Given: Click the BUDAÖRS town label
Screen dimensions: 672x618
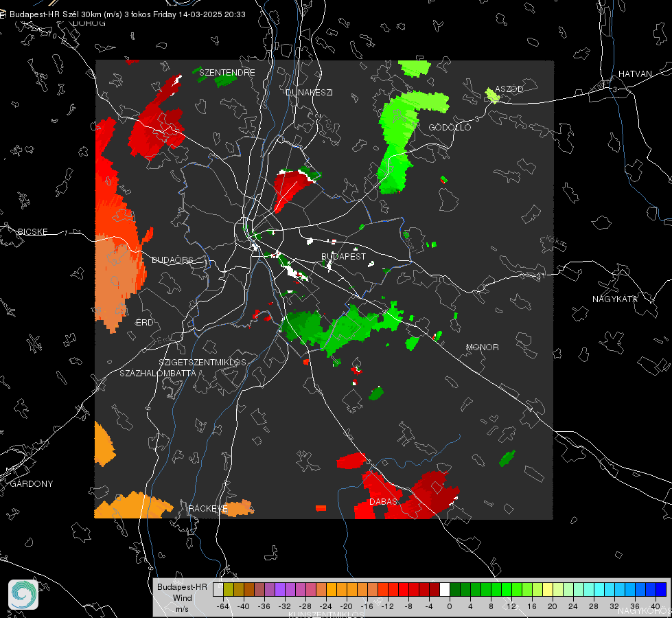Looking at the screenshot, I should point(173,260).
